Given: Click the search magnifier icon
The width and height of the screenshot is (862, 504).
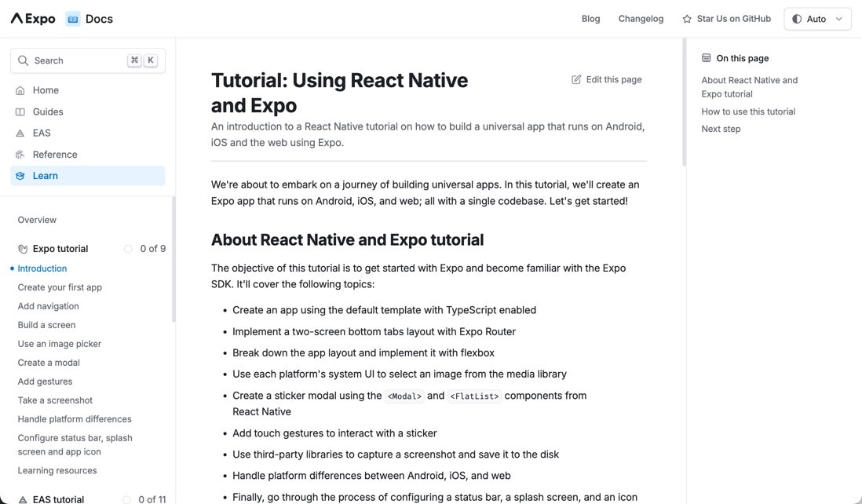Looking at the screenshot, I should pos(23,60).
